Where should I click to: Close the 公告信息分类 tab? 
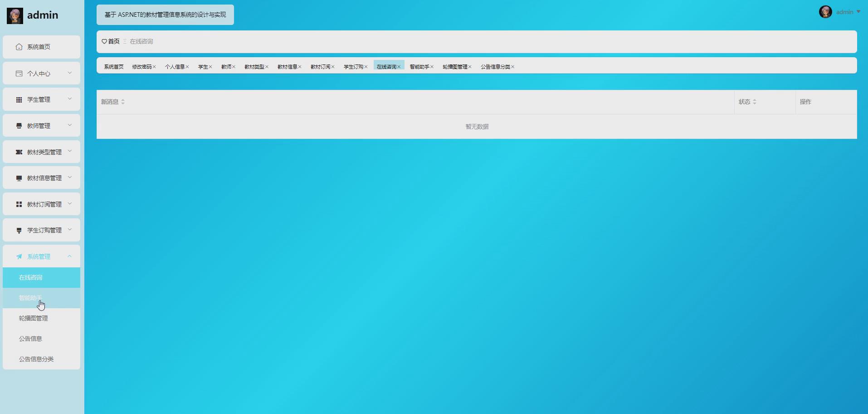[x=512, y=67]
